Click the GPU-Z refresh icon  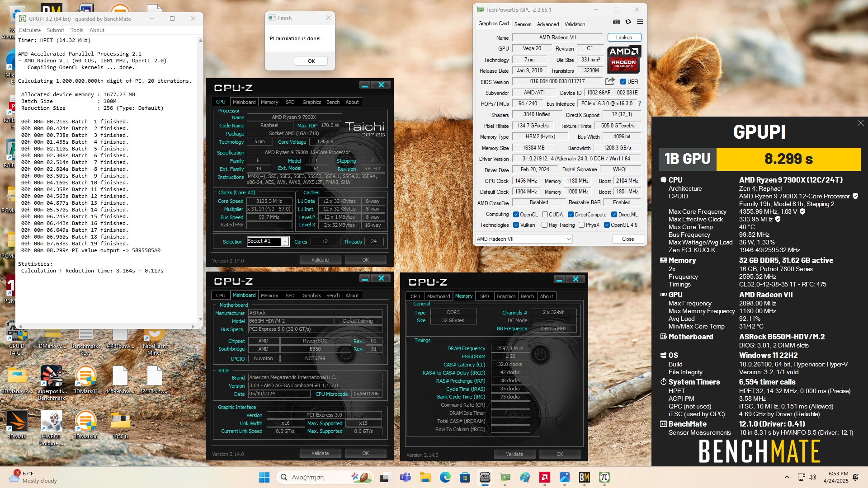[x=628, y=22]
